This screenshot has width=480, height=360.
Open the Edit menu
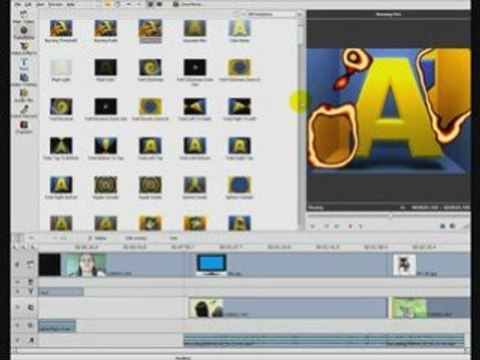point(29,4)
